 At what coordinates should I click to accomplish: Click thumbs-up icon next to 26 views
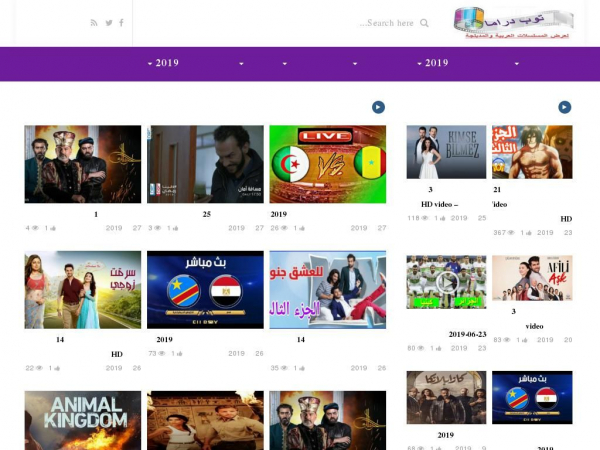tap(302, 228)
